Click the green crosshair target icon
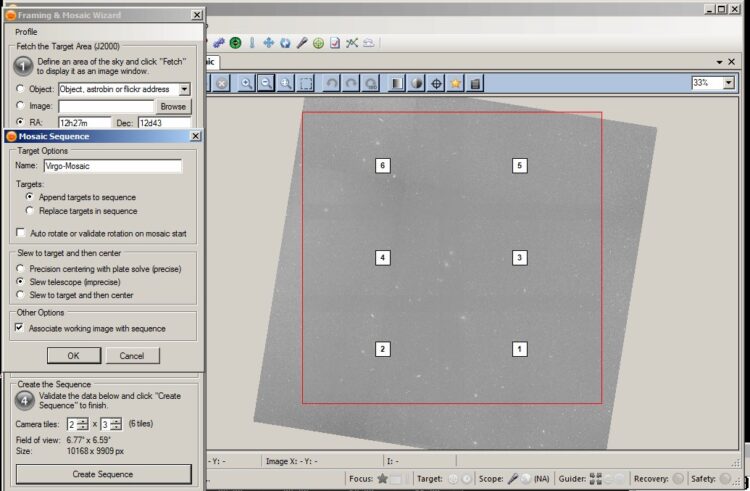This screenshot has height=491, width=750. click(x=318, y=44)
